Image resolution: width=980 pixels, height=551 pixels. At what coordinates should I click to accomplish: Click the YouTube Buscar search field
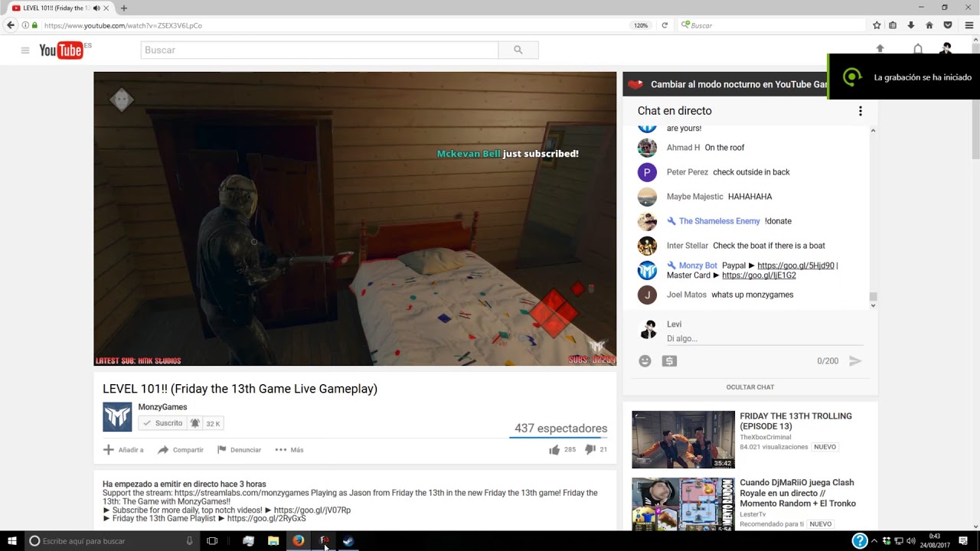point(320,50)
